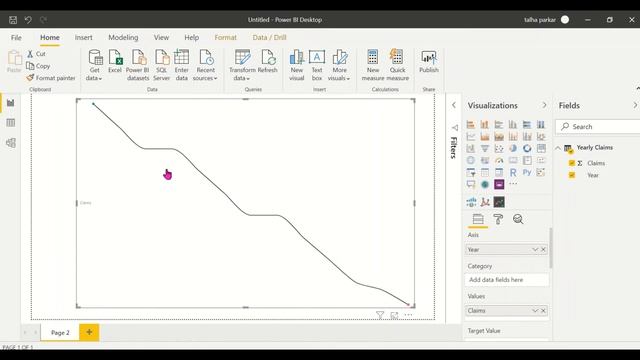
Task: Collapse the Yearly Claims table
Action: [x=558, y=148]
